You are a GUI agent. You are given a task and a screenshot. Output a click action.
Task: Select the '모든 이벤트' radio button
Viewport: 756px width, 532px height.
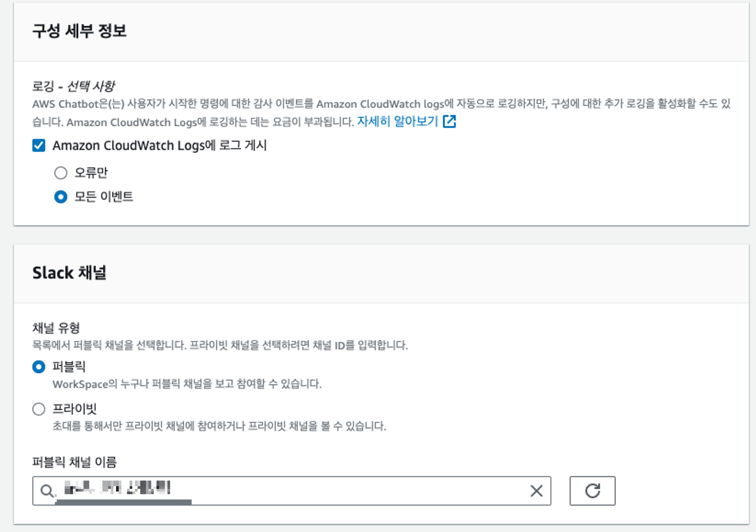pos(61,197)
